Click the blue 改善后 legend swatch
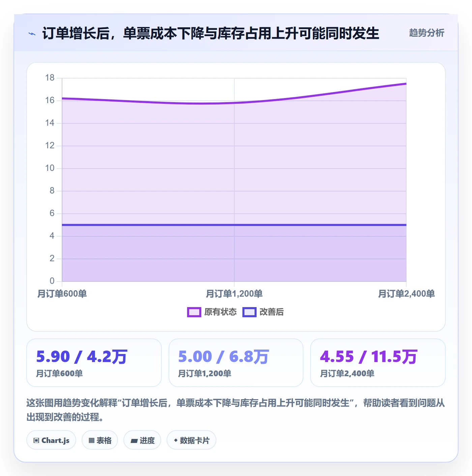This screenshot has width=472, height=476. (x=249, y=312)
